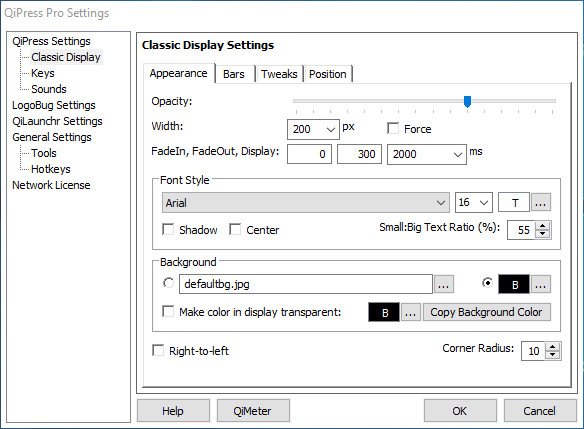Click the Small:Big Text Ratio field
The width and height of the screenshot is (584, 429).
pos(521,230)
